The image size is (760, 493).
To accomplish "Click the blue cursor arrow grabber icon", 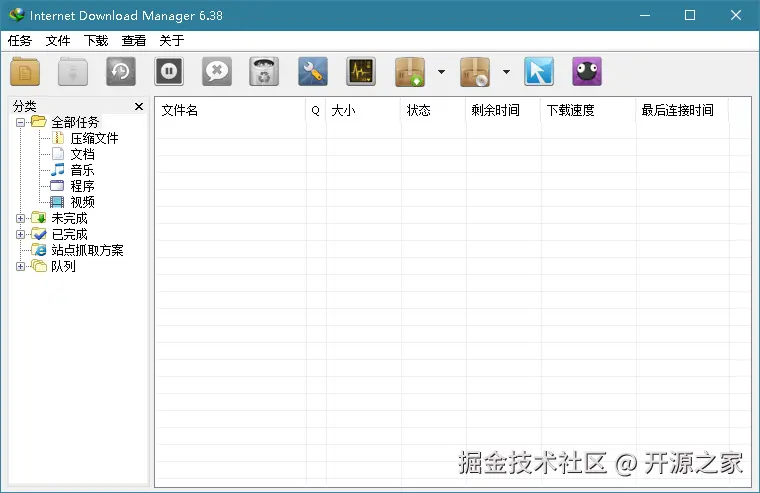I will pyautogui.click(x=538, y=72).
